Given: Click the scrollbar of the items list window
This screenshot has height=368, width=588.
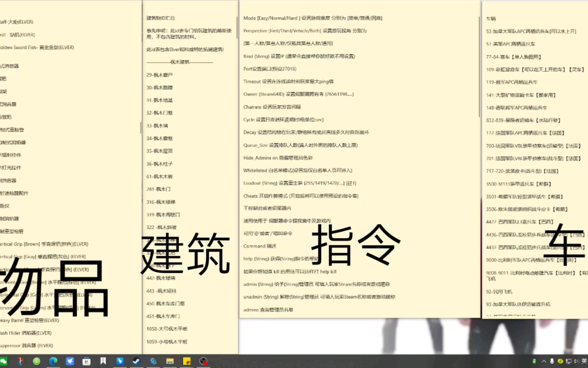Looking at the screenshot, I should click(x=141, y=128).
